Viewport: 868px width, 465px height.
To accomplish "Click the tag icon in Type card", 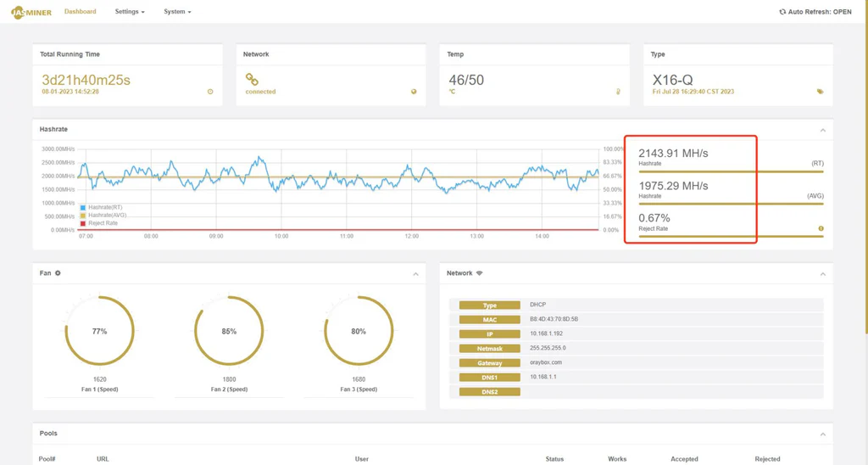I will click(x=821, y=92).
